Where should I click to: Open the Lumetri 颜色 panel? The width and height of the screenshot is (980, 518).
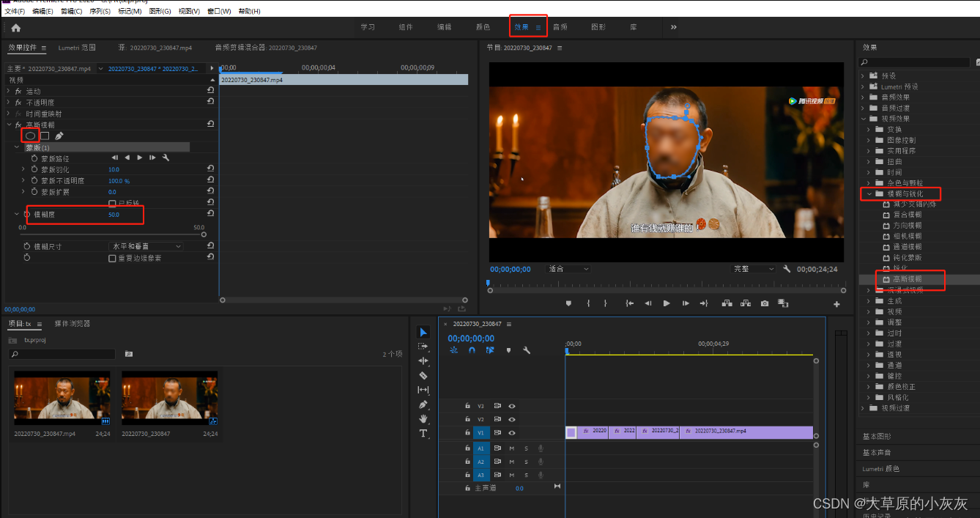pos(880,468)
